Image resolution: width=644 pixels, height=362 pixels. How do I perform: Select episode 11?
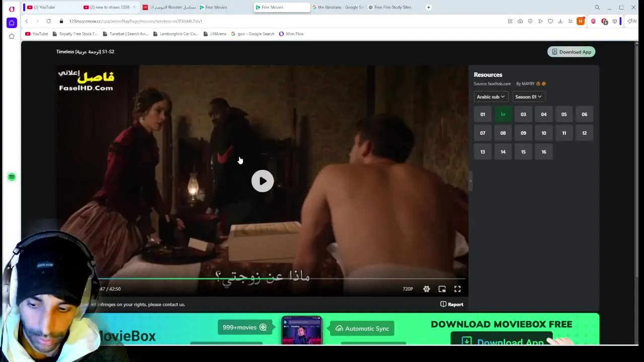click(x=564, y=133)
